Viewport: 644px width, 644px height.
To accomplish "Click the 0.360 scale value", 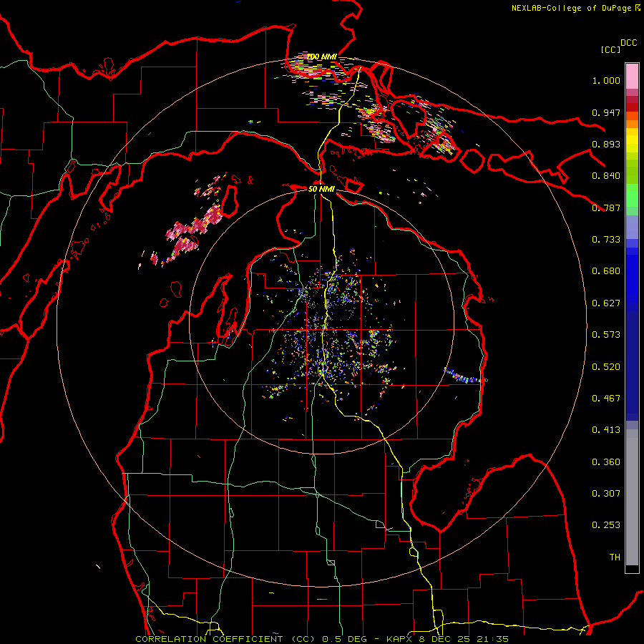I will (x=606, y=462).
